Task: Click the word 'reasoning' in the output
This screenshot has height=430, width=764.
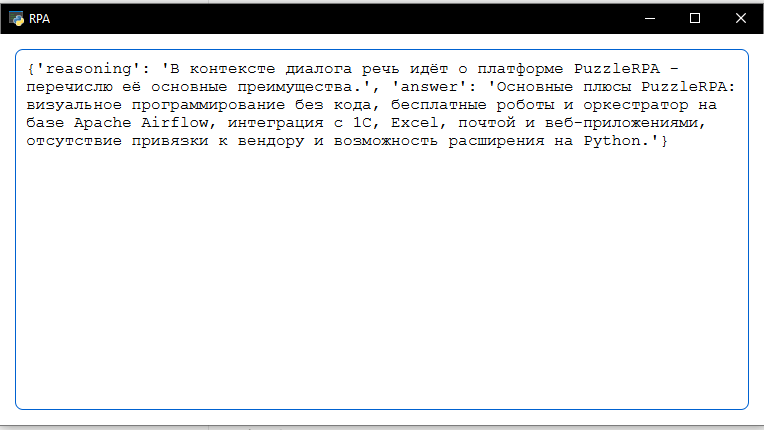Action: [x=88, y=69]
